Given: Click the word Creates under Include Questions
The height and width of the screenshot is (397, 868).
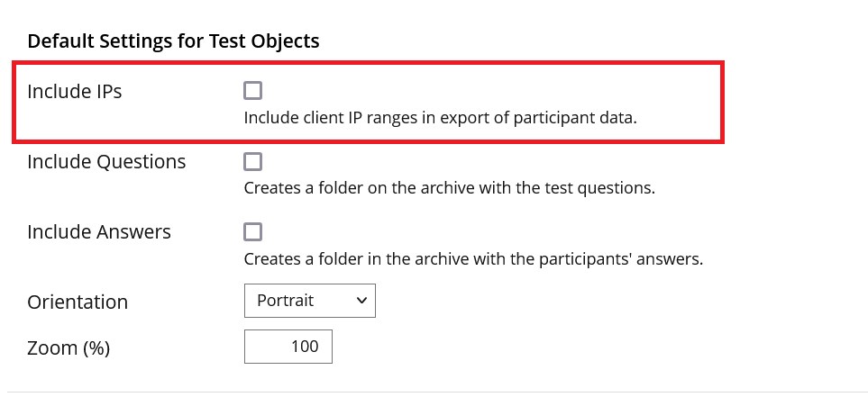Looking at the screenshot, I should click(x=270, y=189).
